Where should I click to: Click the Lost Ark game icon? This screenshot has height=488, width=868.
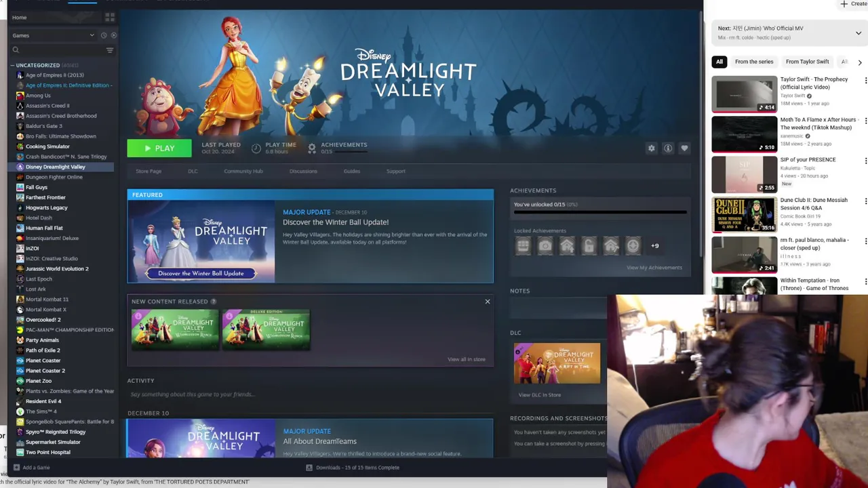[20, 289]
